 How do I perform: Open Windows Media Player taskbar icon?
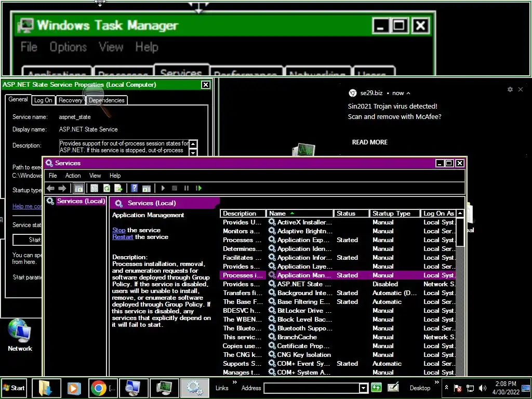74,388
